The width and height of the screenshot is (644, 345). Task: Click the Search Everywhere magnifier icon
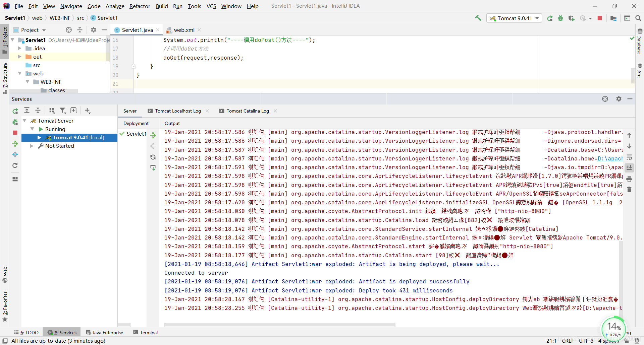[638, 18]
